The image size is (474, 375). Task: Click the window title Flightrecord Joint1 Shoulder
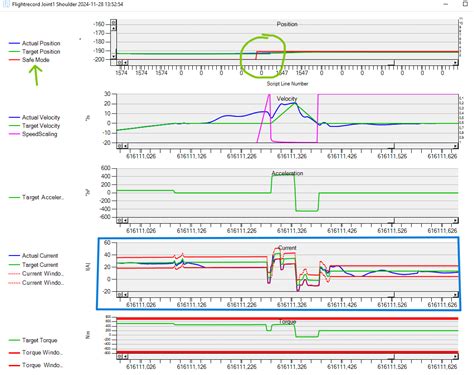coord(45,4)
